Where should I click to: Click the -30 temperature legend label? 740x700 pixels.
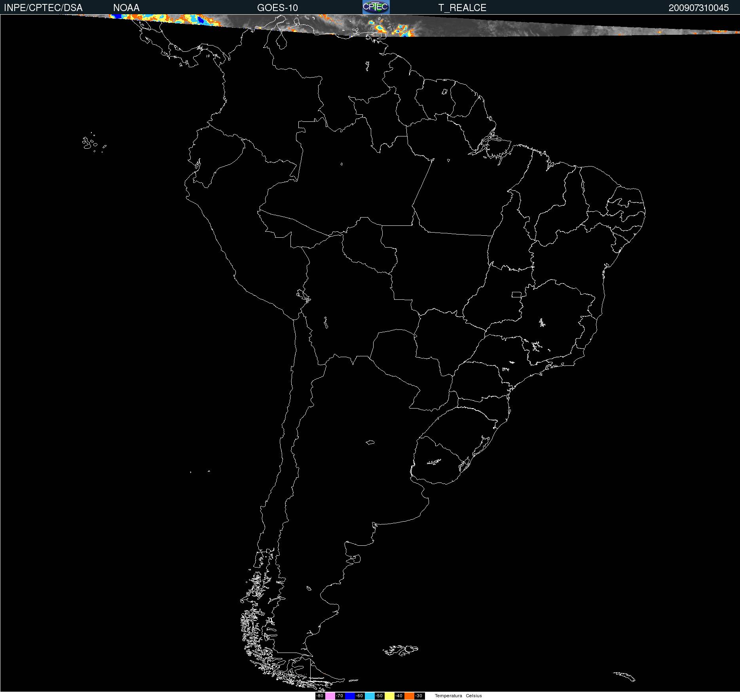point(419,696)
